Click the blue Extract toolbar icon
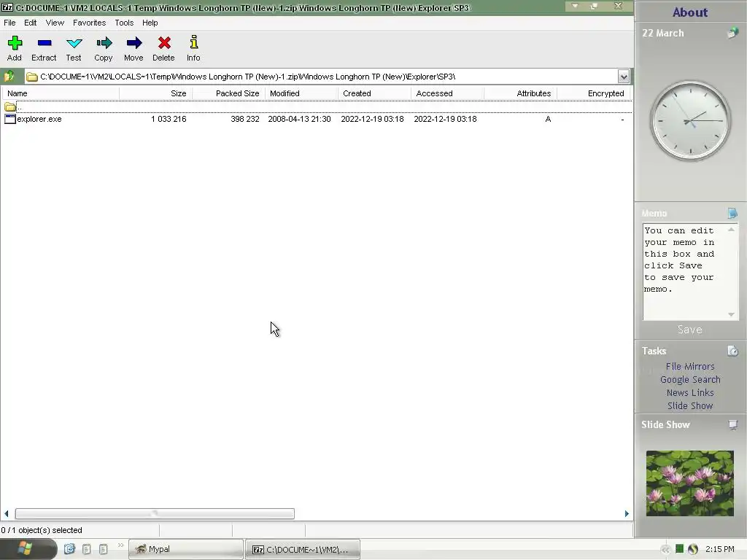This screenshot has height=560, width=747. (x=44, y=43)
